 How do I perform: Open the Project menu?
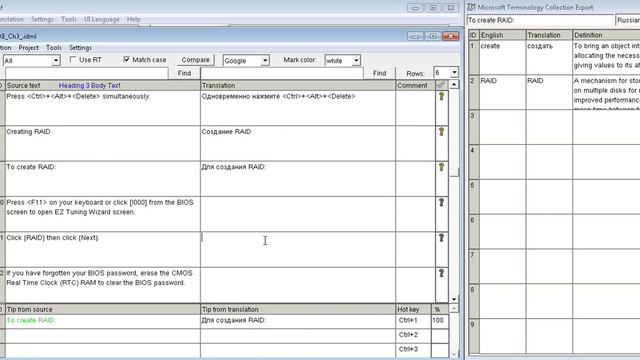(x=29, y=48)
